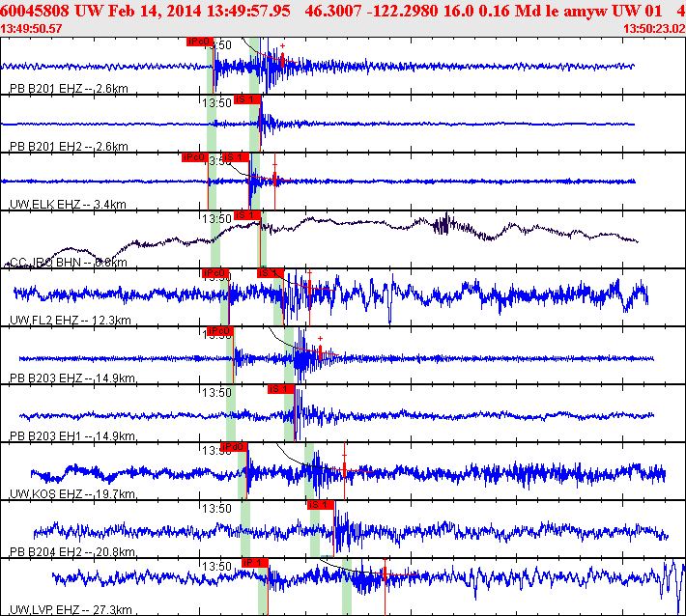Click the 'UW FL2 EHZ -- 12.3km' station label
The image size is (686, 616).
click(x=70, y=320)
